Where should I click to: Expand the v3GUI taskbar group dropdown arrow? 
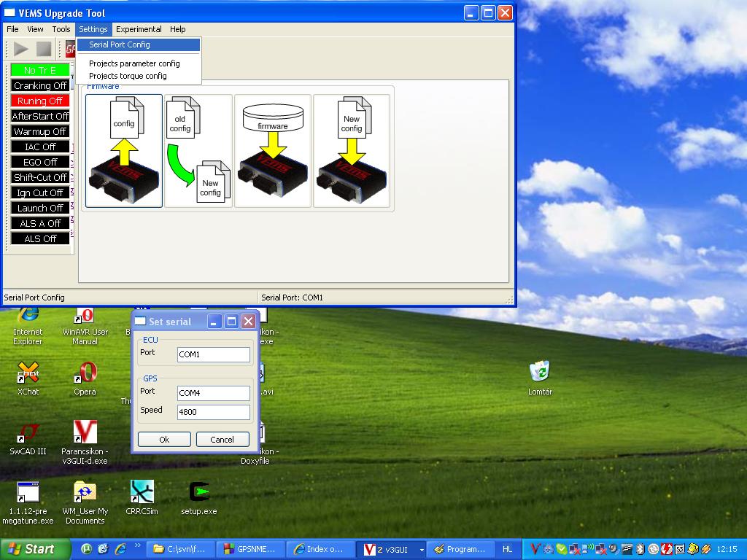(422, 550)
